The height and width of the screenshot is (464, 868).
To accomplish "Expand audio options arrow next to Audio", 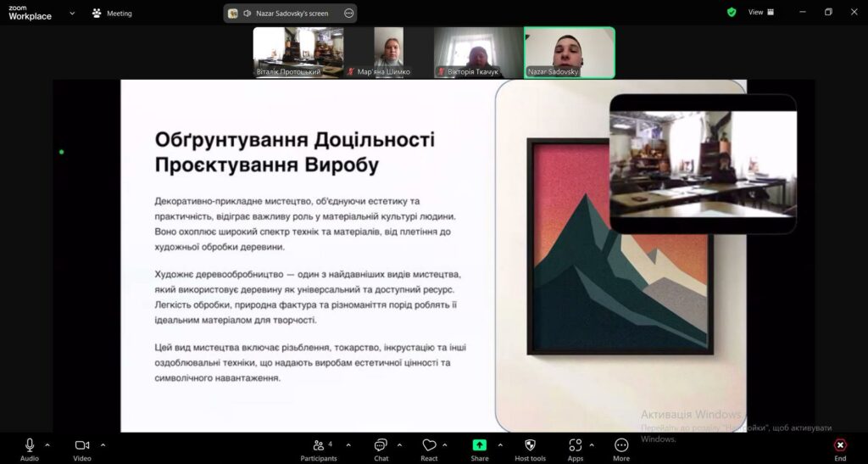I will pos(47,444).
